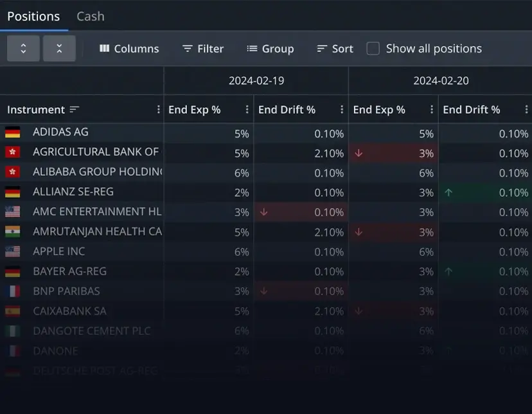
Task: Click the Germany flag beside ADIDAS AG
Action: pos(12,132)
